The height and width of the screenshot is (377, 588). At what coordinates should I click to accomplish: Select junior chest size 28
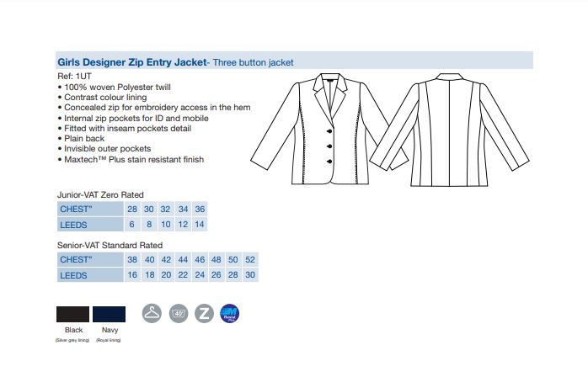click(132, 209)
